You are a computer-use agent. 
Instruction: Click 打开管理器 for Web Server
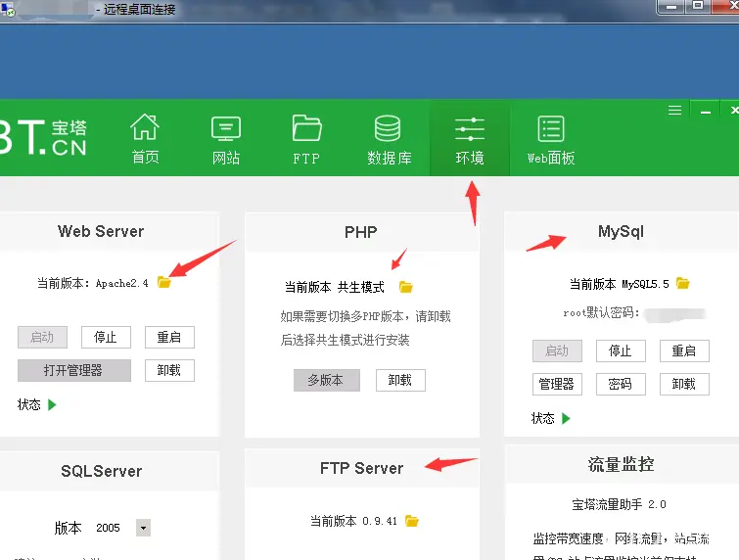(x=74, y=370)
